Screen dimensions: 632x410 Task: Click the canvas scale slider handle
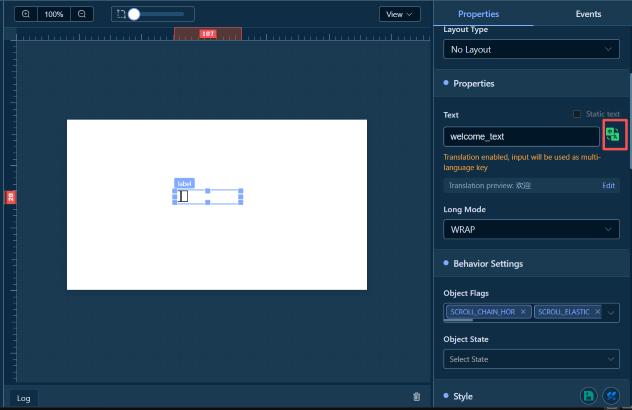[134, 15]
